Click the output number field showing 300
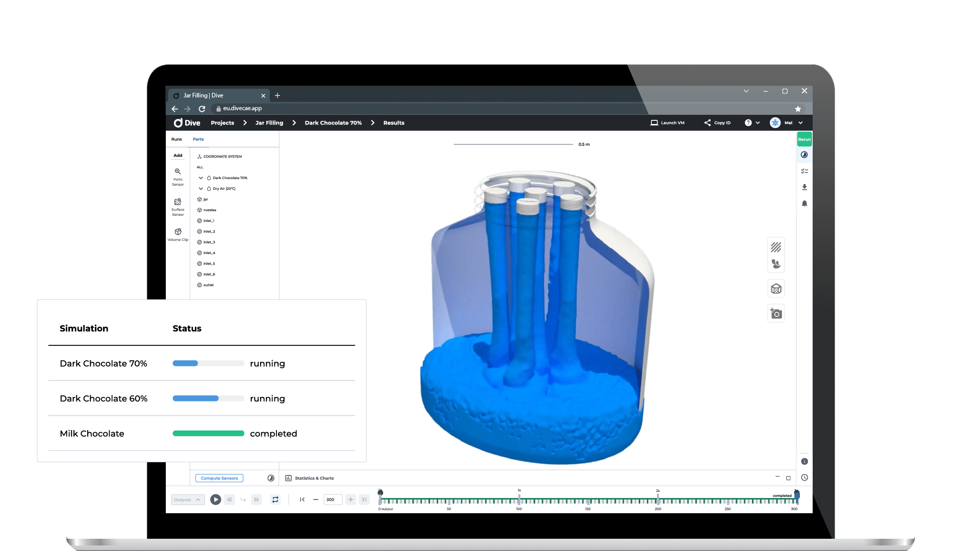The width and height of the screenshot is (980, 551). 332,499
